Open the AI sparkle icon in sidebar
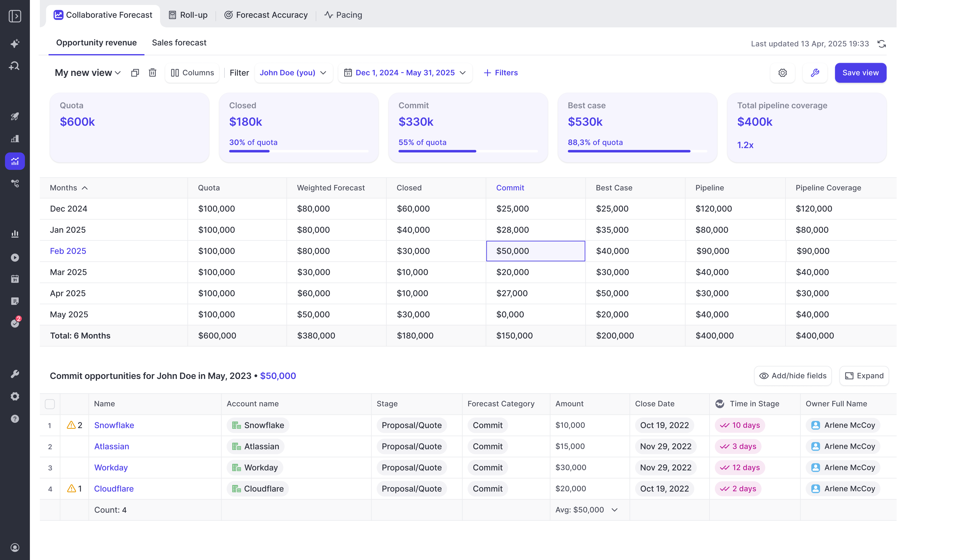 click(15, 44)
